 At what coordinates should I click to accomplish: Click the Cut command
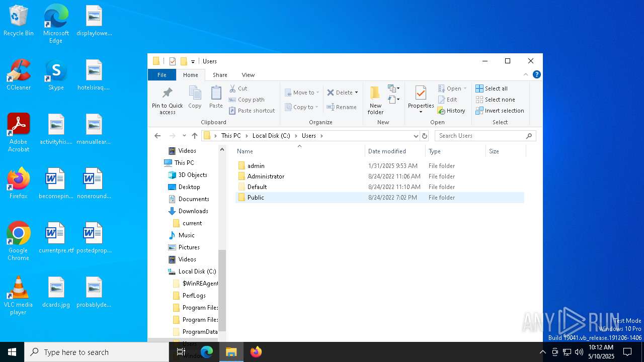[x=238, y=88]
